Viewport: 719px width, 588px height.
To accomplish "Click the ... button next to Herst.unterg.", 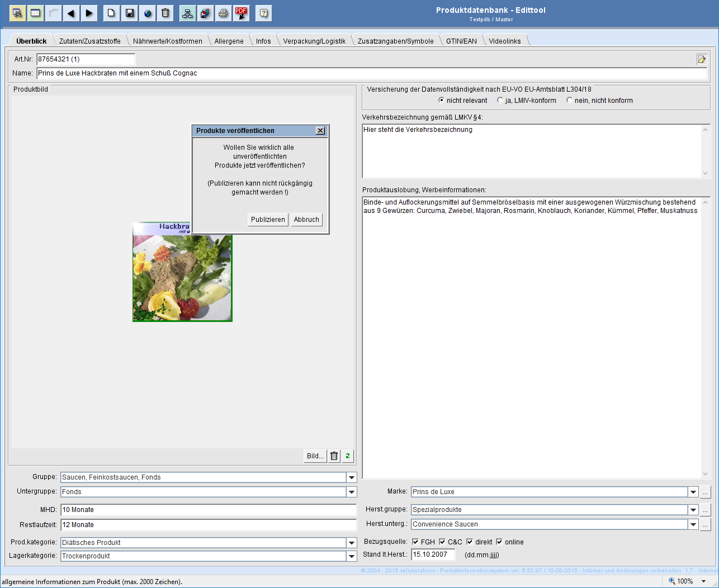I will (x=706, y=524).
